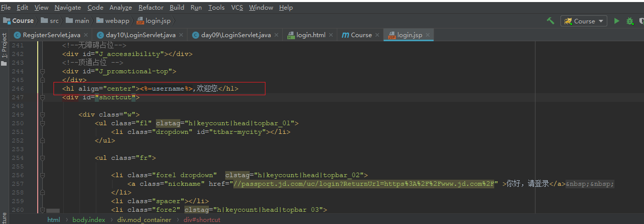The height and width of the screenshot is (224, 644).
Task: Close the RegisterServlet.java tab
Action: (x=86, y=35)
